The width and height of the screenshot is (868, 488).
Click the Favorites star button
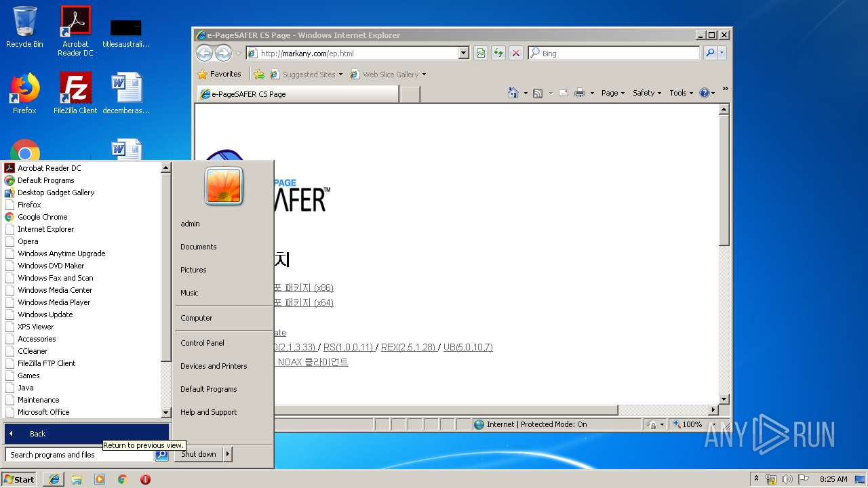(219, 74)
